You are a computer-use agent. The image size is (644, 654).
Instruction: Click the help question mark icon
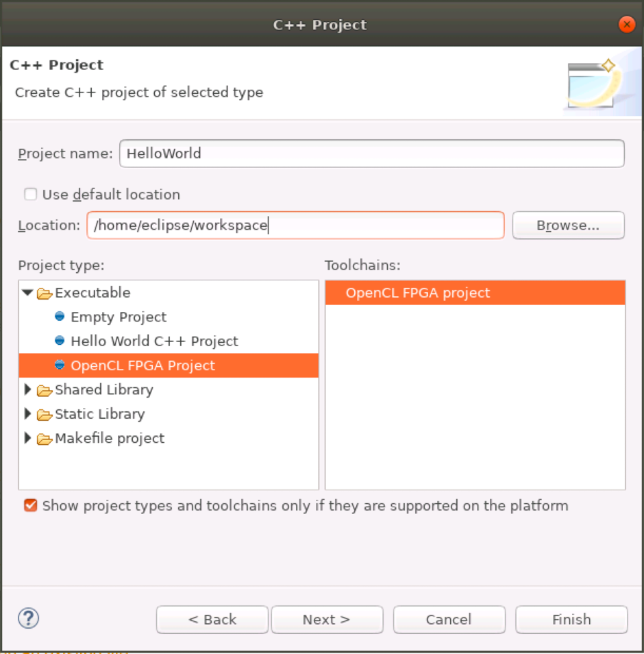click(x=28, y=618)
